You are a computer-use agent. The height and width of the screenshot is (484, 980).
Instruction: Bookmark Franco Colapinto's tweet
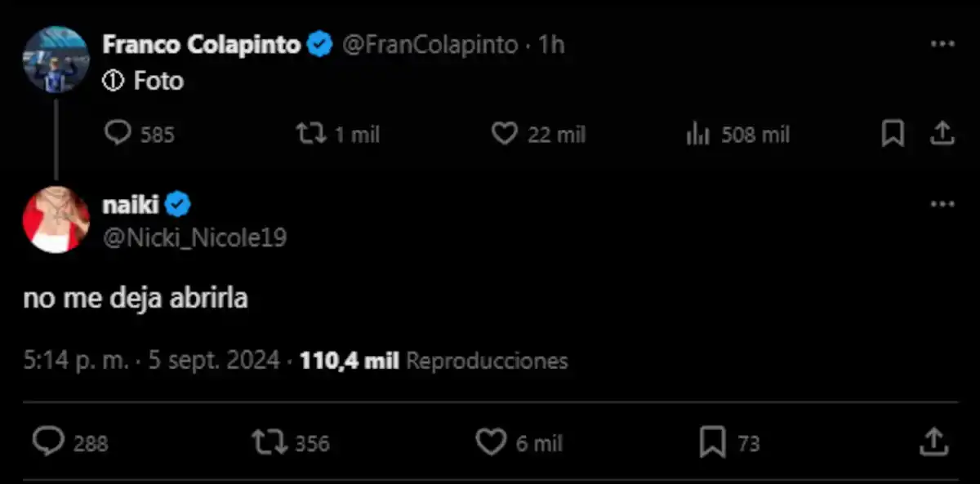(x=893, y=134)
